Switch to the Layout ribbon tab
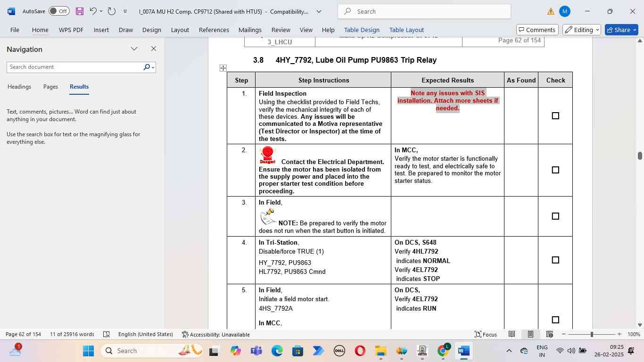Screen dimensions: 644x362 (x=180, y=30)
